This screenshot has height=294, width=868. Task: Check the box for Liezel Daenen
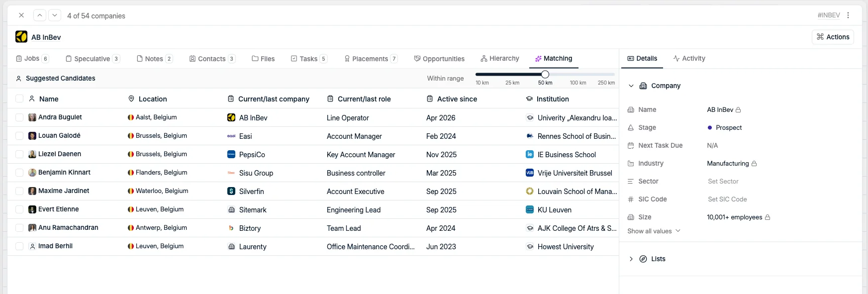(x=19, y=154)
